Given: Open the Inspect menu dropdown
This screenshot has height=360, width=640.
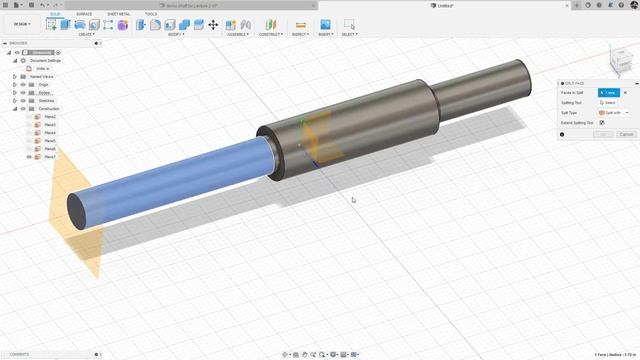Looking at the screenshot, I should 300,35.
